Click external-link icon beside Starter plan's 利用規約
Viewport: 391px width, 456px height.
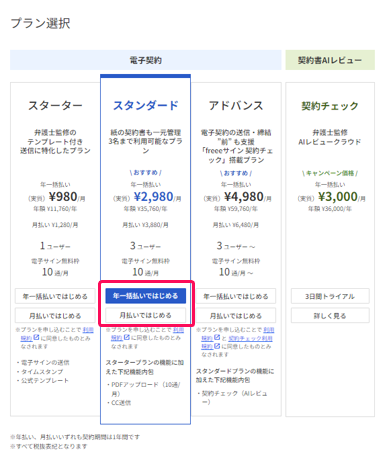coord(37,338)
